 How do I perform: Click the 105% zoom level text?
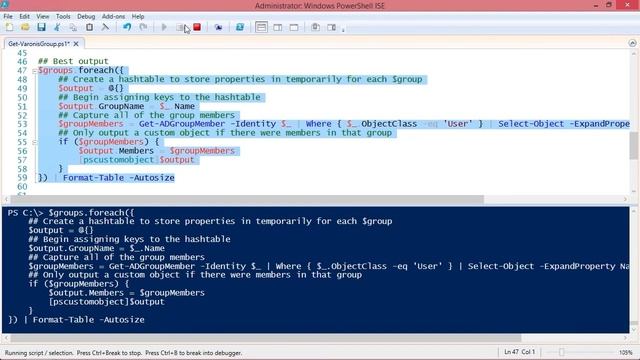(625, 352)
